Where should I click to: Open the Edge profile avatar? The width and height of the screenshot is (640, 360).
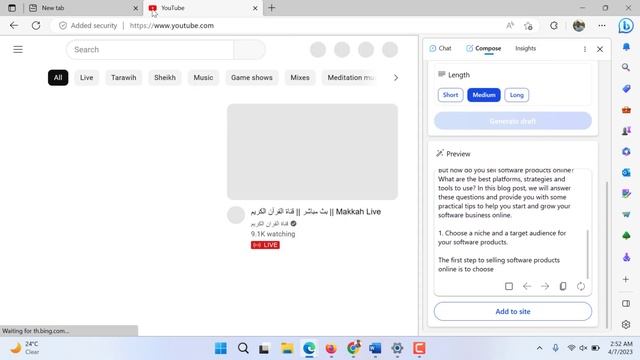click(579, 25)
